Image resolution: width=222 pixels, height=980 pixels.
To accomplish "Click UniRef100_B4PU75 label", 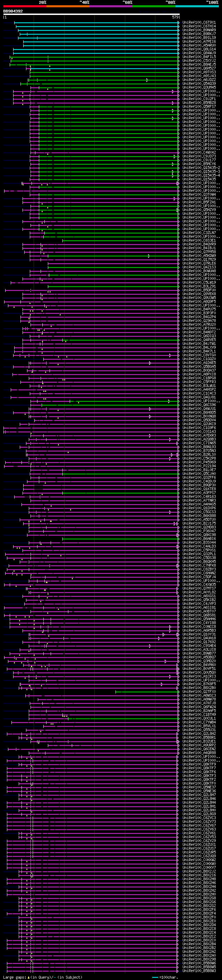I will click(x=199, y=309).
